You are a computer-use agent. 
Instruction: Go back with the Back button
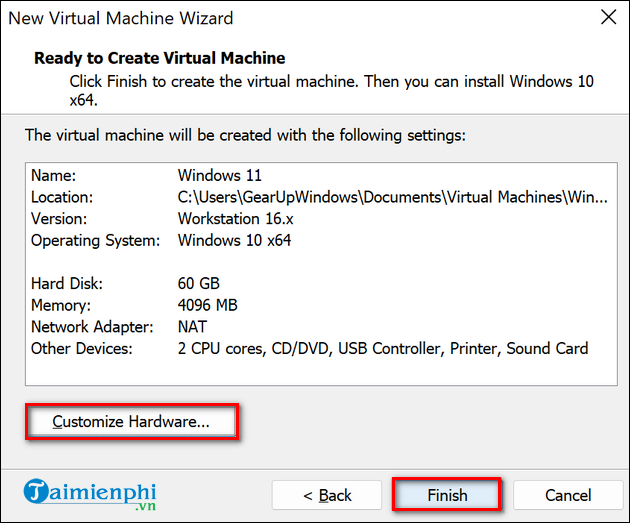tap(327, 495)
